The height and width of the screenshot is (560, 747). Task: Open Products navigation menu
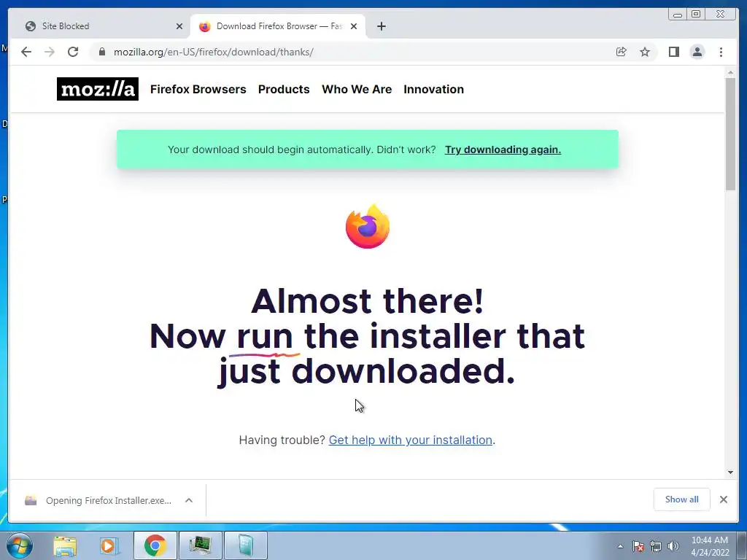[x=284, y=89]
